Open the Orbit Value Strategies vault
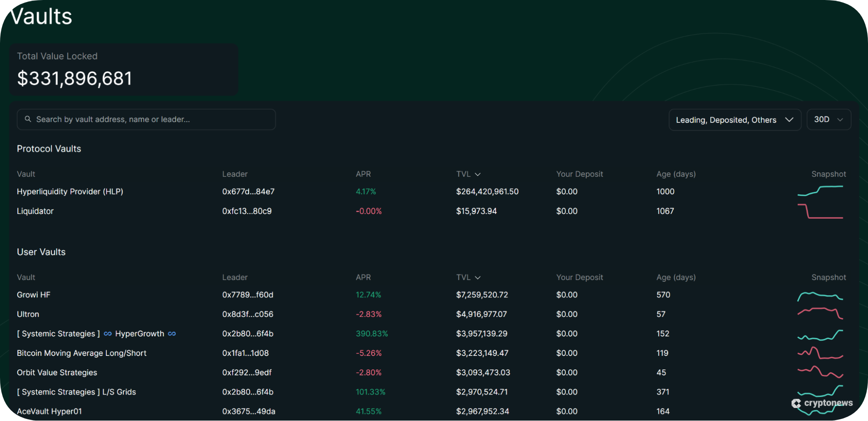Viewport: 868px width, 421px height. (57, 372)
